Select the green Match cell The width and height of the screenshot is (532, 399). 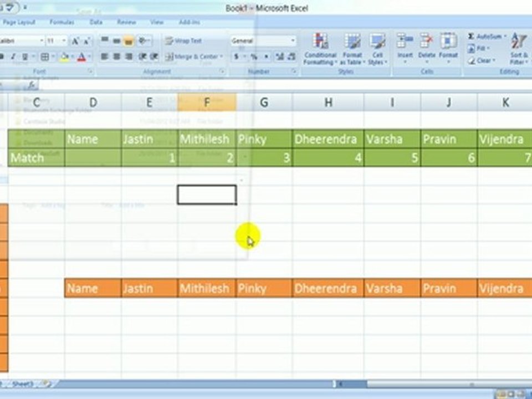point(36,158)
